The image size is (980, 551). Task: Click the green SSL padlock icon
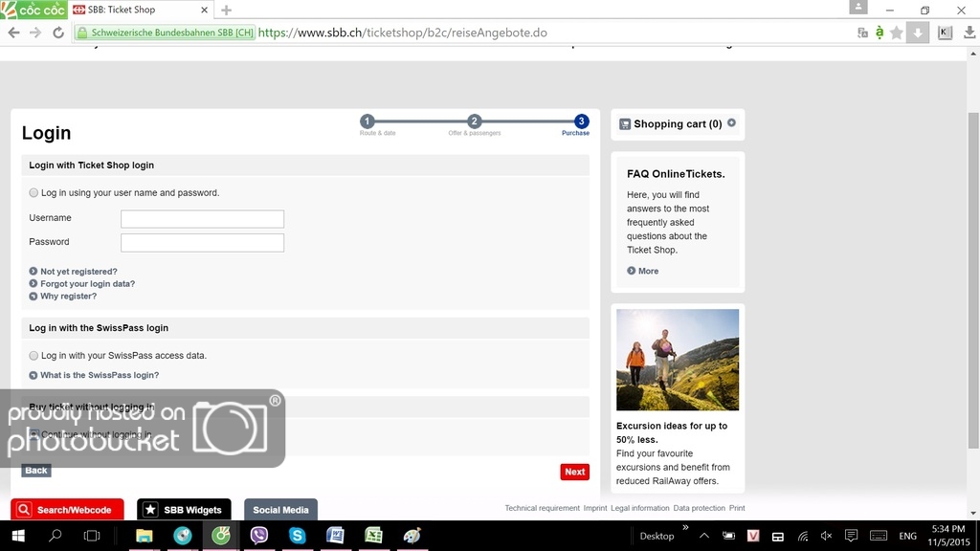(82, 33)
